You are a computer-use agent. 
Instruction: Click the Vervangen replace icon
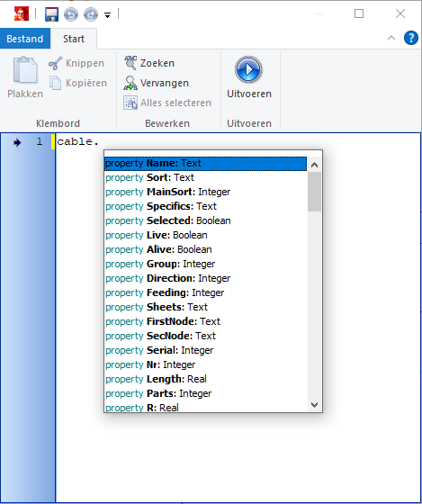click(130, 83)
